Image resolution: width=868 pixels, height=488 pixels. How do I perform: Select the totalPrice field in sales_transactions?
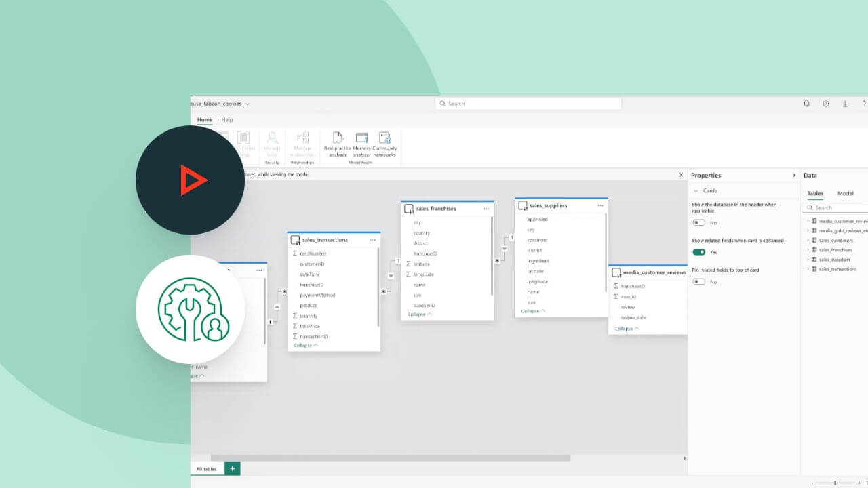(x=310, y=327)
